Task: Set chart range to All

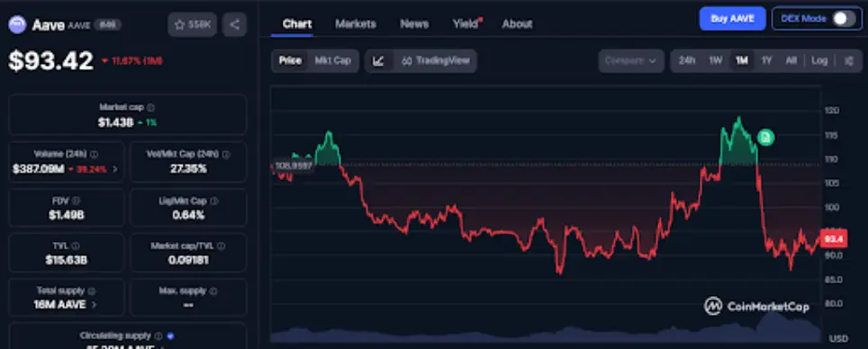Action: [791, 61]
